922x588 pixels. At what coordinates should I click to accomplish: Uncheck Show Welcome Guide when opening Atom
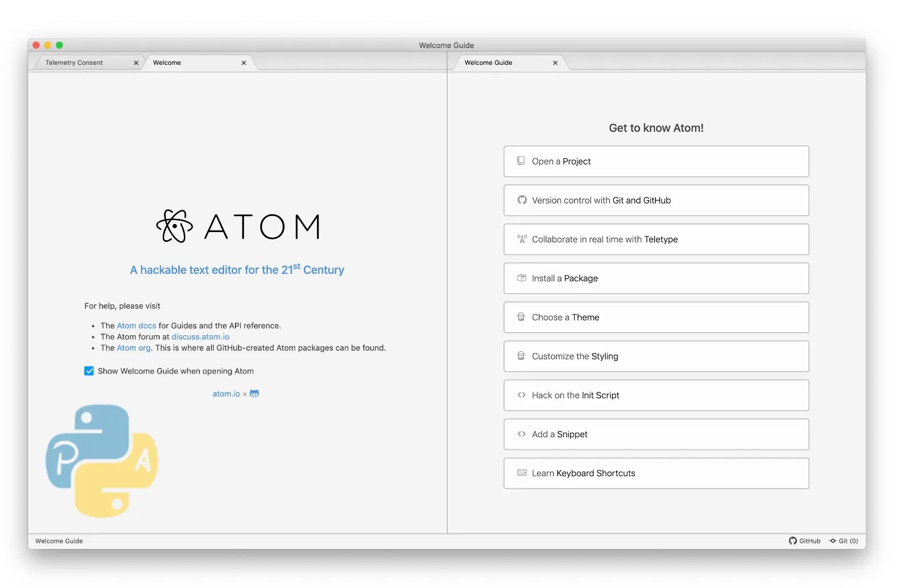tap(89, 371)
